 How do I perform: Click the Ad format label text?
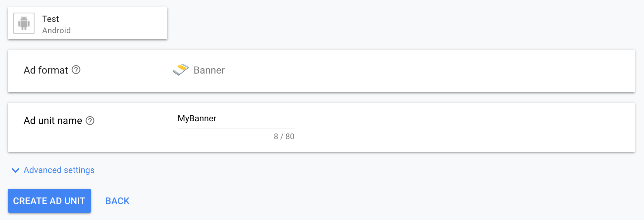(x=46, y=70)
